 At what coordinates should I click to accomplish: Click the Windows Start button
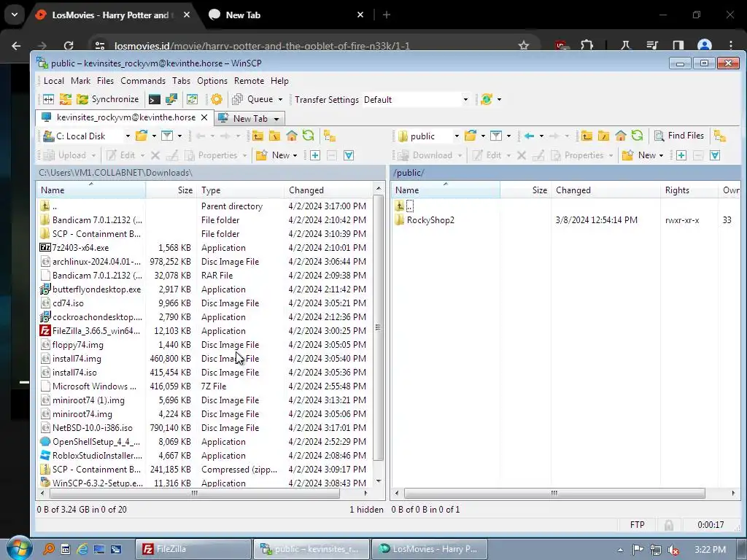point(18,548)
